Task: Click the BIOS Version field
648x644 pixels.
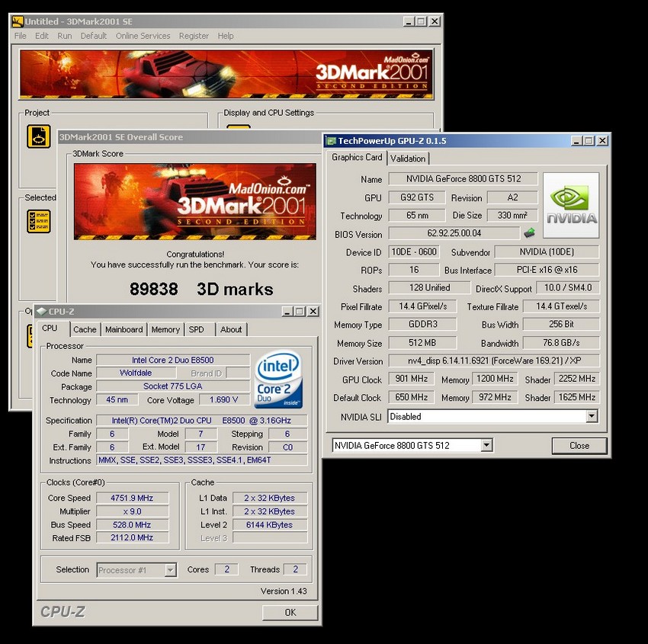Action: (x=454, y=233)
